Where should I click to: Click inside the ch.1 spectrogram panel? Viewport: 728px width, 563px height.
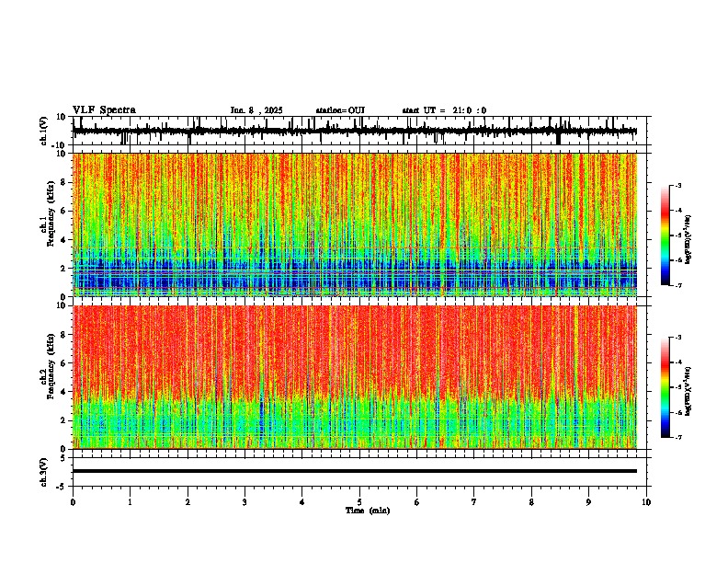click(x=355, y=224)
